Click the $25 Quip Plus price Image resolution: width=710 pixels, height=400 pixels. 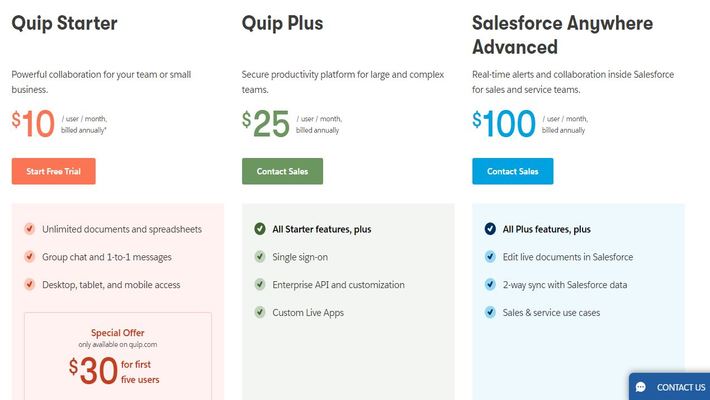click(x=266, y=124)
